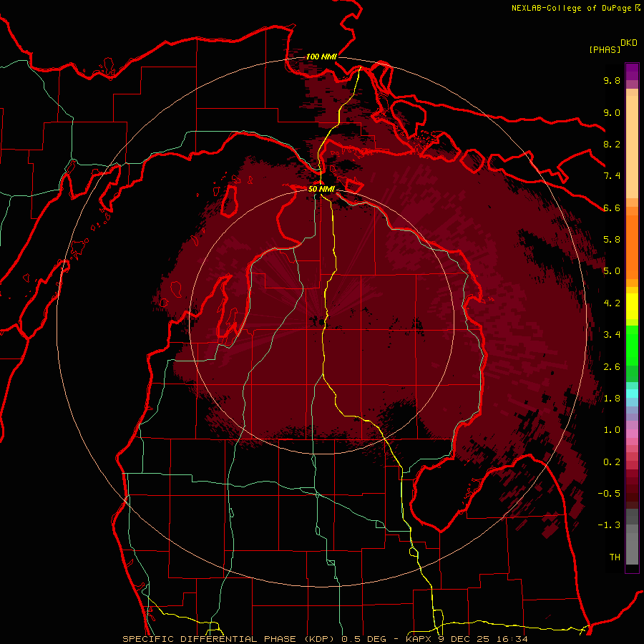The width and height of the screenshot is (644, 644).
Task: Select the 1.8 scale value
Action: coord(612,399)
